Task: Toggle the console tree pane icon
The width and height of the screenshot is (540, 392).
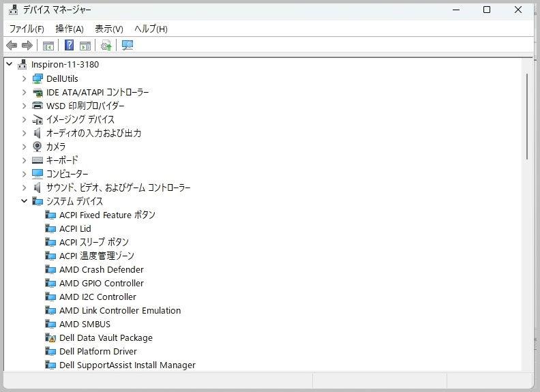Action: pyautogui.click(x=48, y=46)
